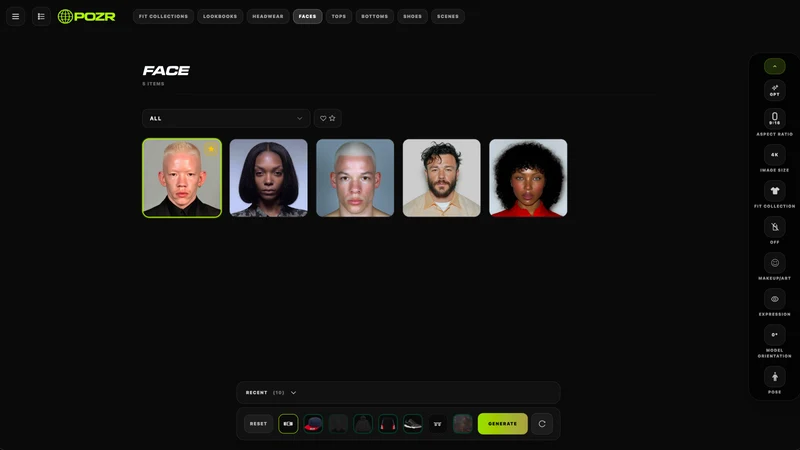Select the blond man in black suit face
The width and height of the screenshot is (800, 450).
click(182, 178)
